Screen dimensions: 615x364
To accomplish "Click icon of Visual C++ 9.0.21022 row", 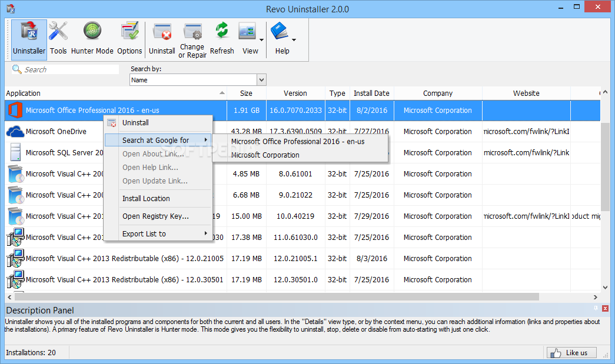I will point(16,195).
